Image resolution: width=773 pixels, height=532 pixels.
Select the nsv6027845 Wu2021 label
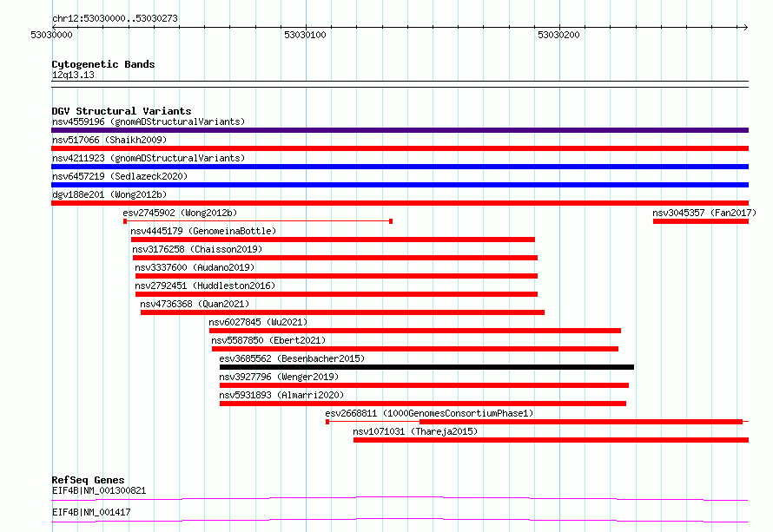(258, 322)
